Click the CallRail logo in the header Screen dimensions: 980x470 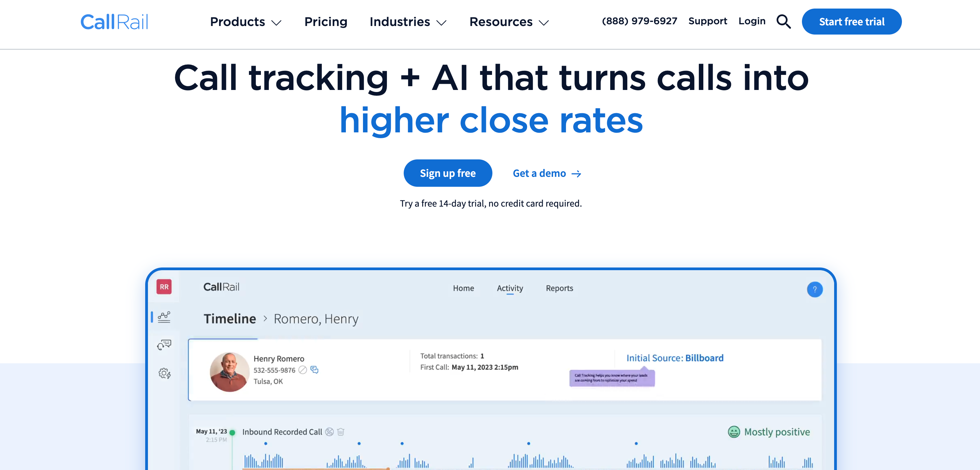pos(114,22)
